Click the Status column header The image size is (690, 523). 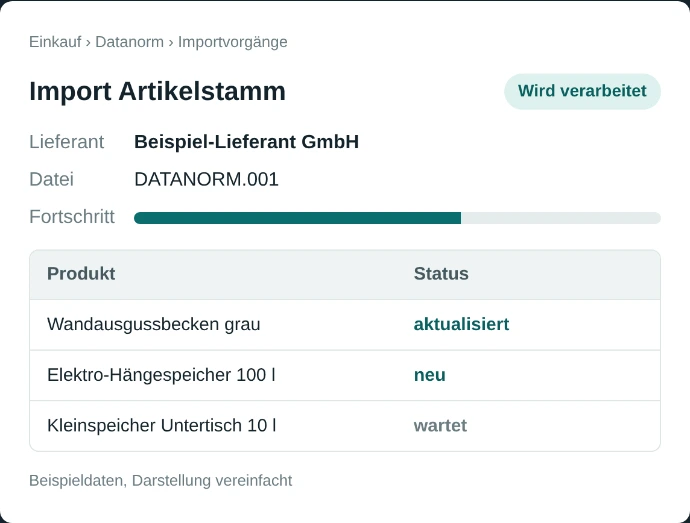(x=441, y=274)
